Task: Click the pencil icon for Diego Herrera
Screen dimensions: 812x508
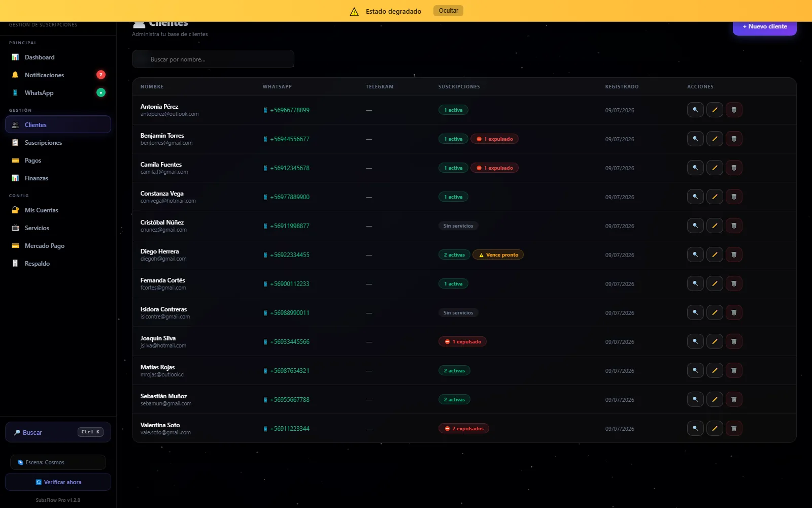Action: (x=715, y=255)
